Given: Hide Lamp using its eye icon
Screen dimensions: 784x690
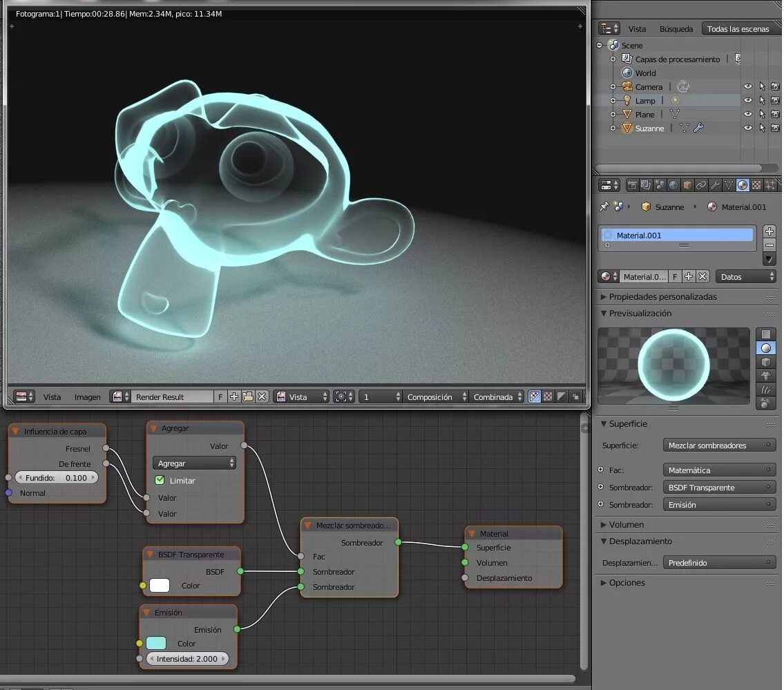Looking at the screenshot, I should tap(747, 100).
